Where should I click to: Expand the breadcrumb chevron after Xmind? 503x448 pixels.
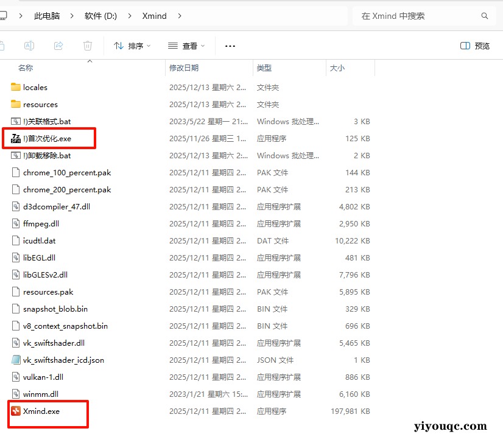tap(180, 16)
